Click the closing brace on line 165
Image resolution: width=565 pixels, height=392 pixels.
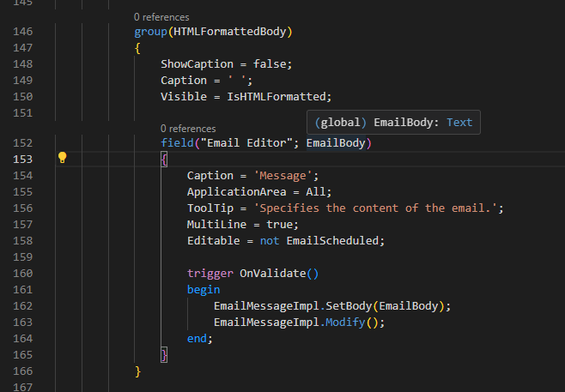tap(164, 355)
